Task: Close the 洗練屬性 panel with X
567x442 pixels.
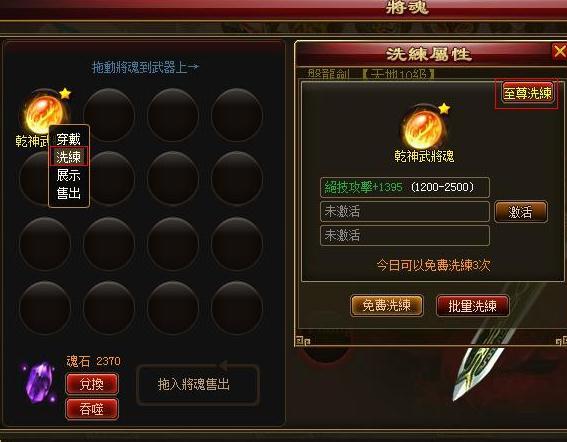Action: [x=559, y=52]
